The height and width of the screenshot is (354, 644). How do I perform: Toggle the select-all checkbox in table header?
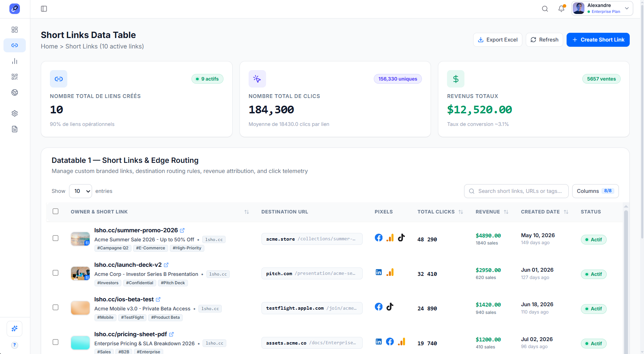coord(55,211)
